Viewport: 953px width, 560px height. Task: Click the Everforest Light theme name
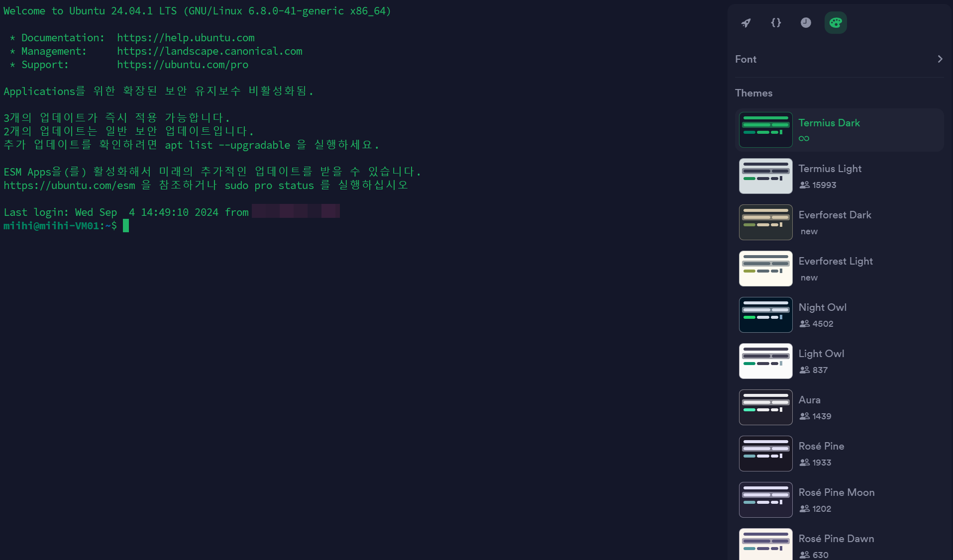tap(836, 261)
